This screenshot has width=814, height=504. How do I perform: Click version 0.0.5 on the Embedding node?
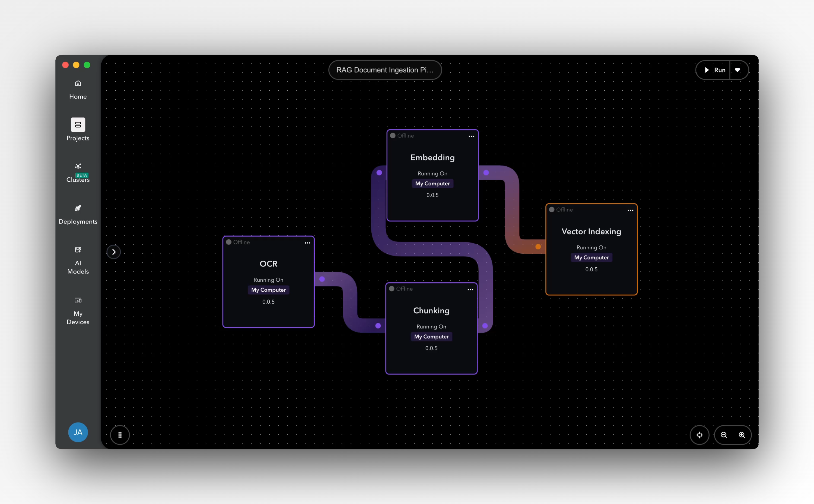click(x=433, y=195)
